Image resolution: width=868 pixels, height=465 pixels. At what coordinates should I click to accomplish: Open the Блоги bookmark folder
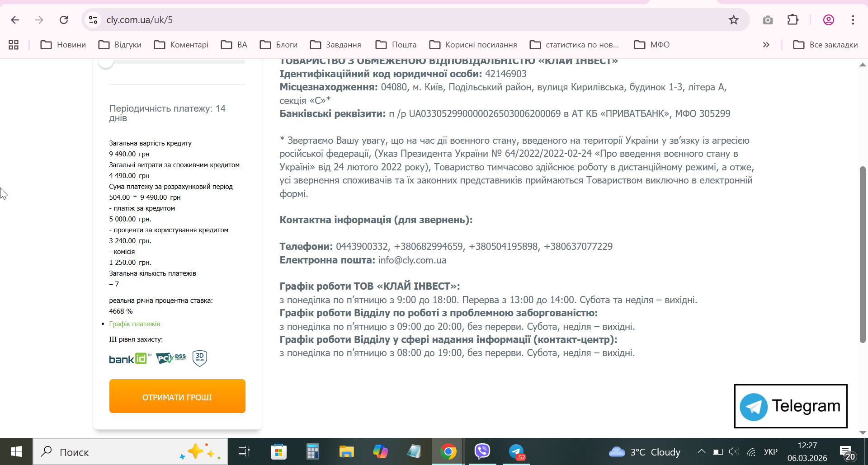tap(279, 45)
